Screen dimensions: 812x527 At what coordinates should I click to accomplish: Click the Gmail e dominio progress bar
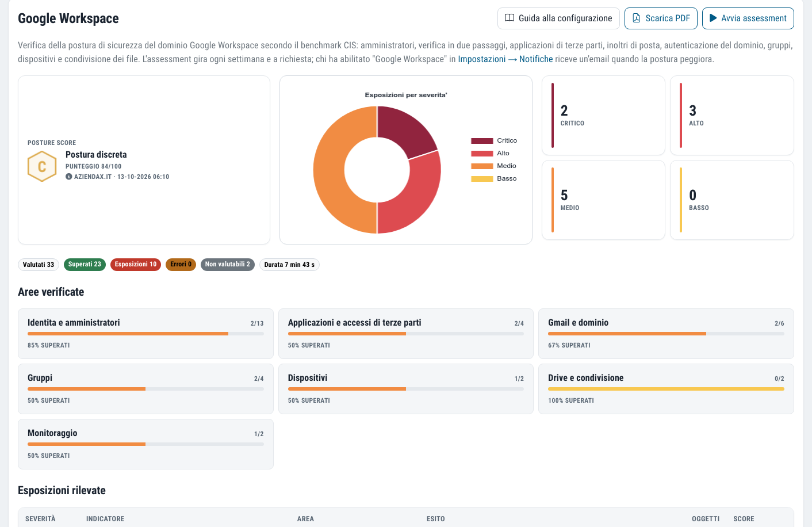click(666, 334)
